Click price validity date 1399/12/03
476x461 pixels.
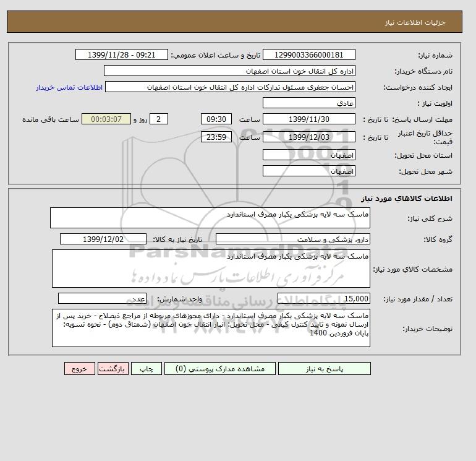308,137
